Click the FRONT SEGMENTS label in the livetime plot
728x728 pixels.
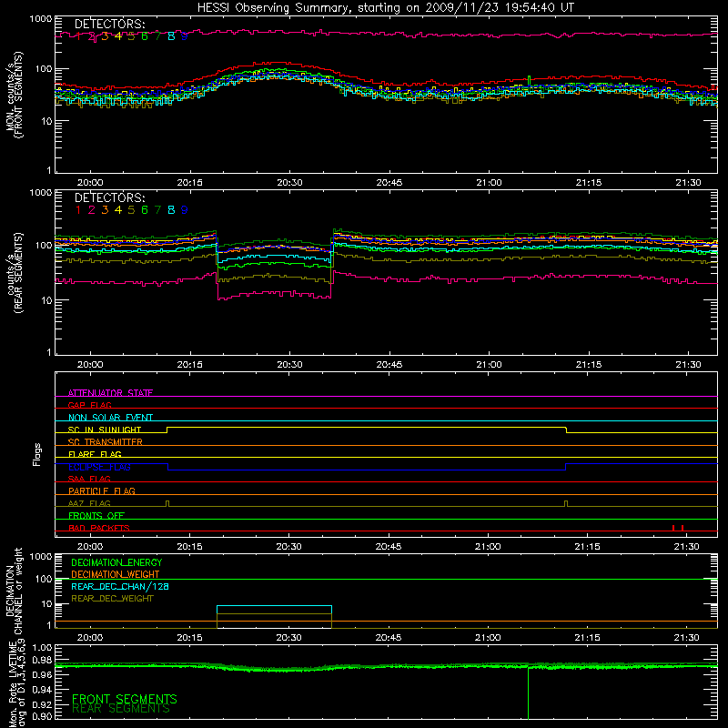[125, 699]
